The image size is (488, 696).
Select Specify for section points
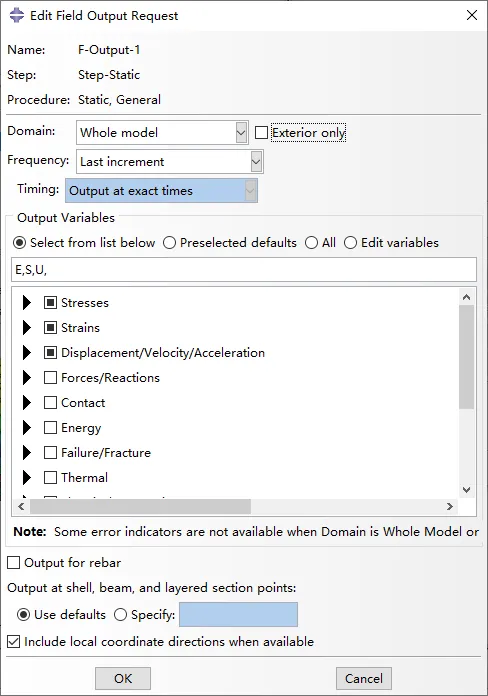point(120,615)
